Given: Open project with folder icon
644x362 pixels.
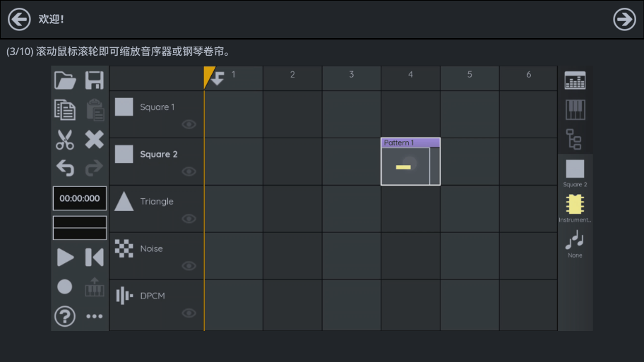Looking at the screenshot, I should click(65, 80).
